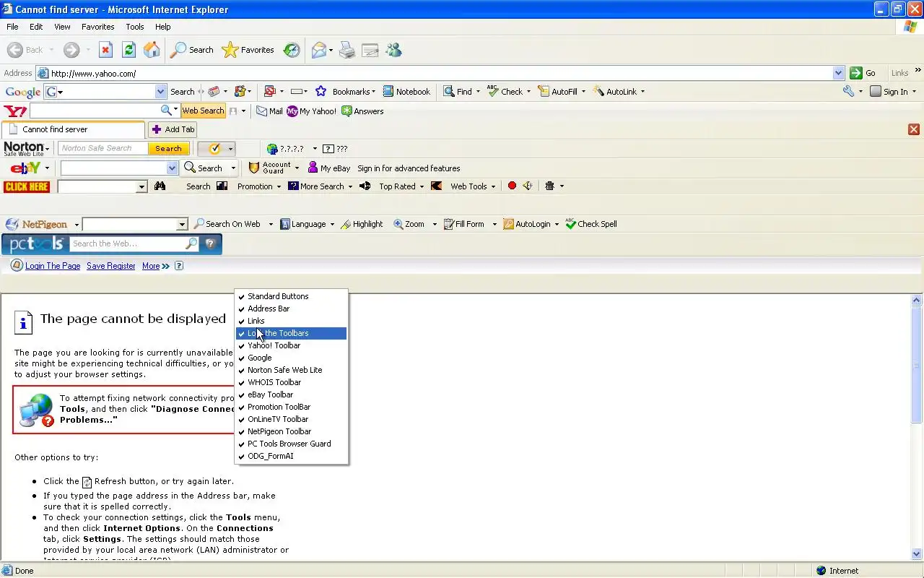Image resolution: width=924 pixels, height=578 pixels.
Task: Open My Yahoo! purple icon
Action: point(292,111)
